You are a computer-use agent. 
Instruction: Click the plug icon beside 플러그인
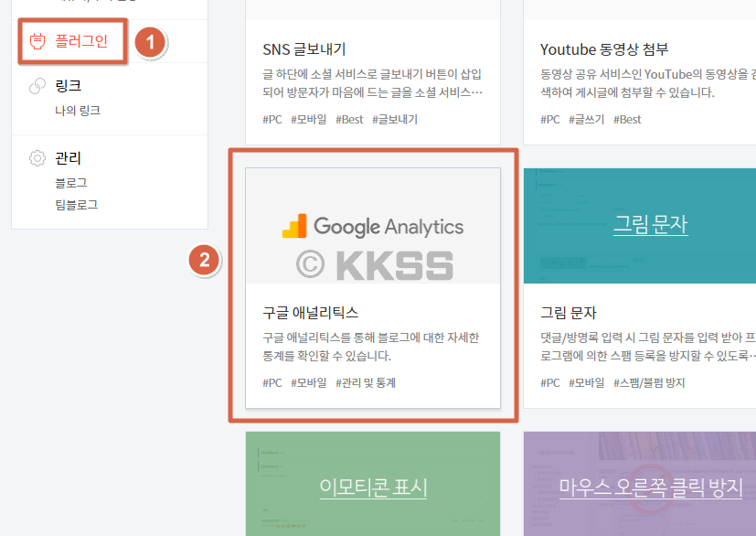click(x=37, y=42)
